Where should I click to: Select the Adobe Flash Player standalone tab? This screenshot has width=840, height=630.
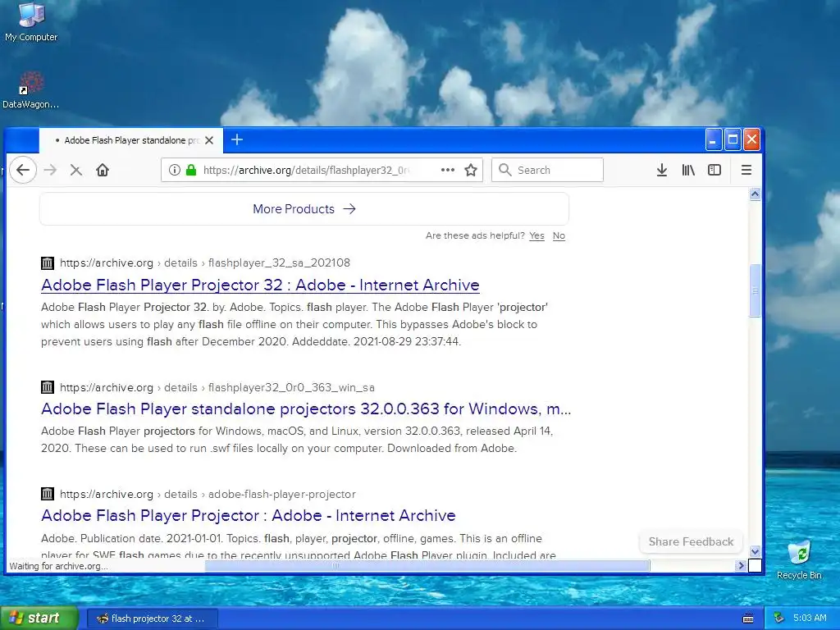[131, 140]
